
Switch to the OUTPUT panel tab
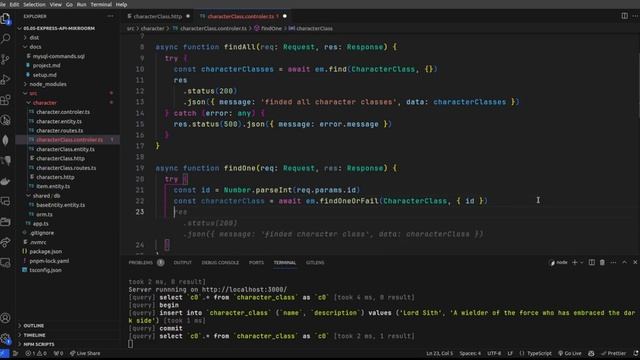tap(182, 262)
